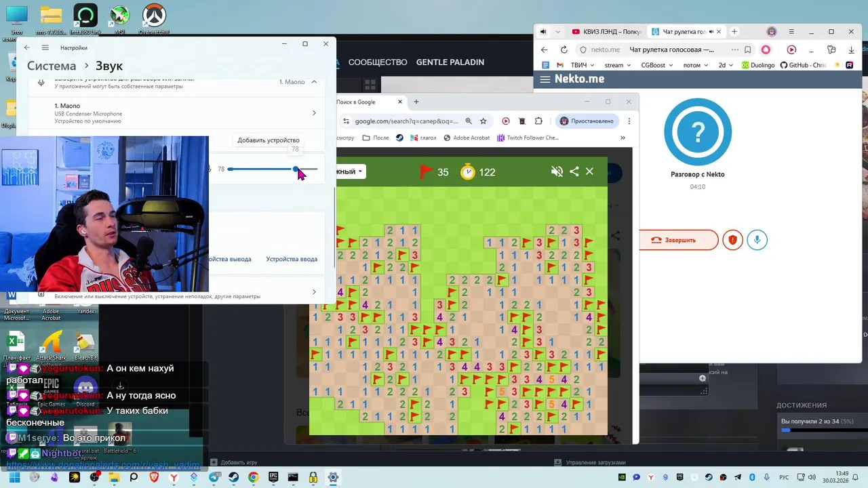Open the stream bookmarks folder
The width and height of the screenshot is (868, 488).
pos(618,65)
